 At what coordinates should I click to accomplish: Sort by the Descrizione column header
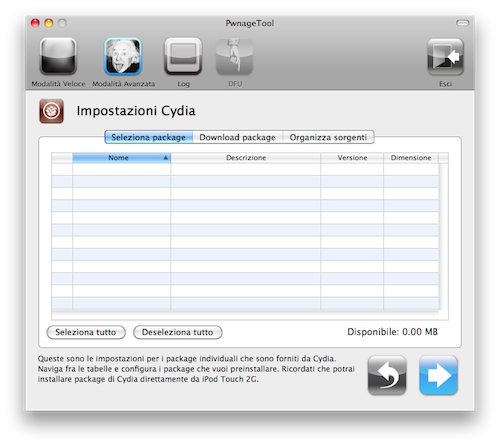pos(246,158)
